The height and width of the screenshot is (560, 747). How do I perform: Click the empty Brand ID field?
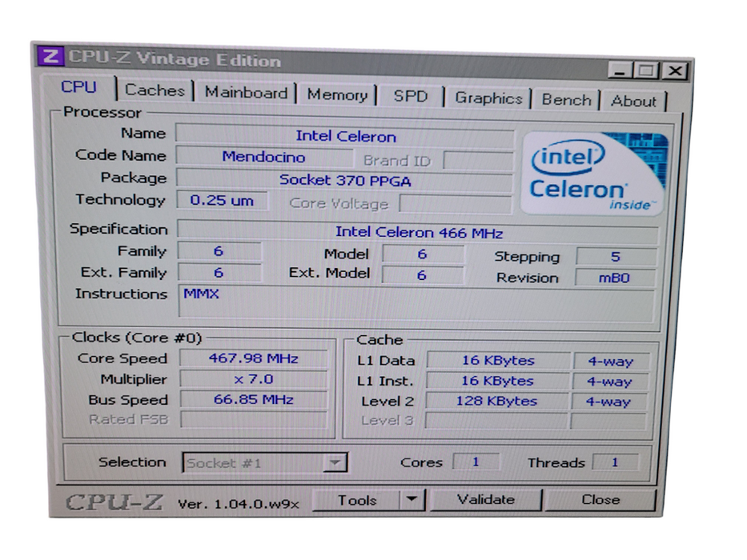(478, 161)
